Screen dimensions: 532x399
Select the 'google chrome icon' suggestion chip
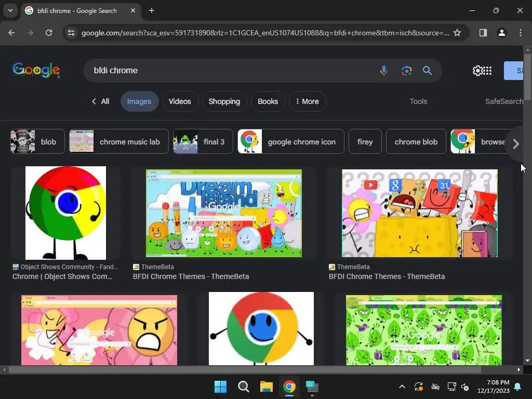point(291,141)
